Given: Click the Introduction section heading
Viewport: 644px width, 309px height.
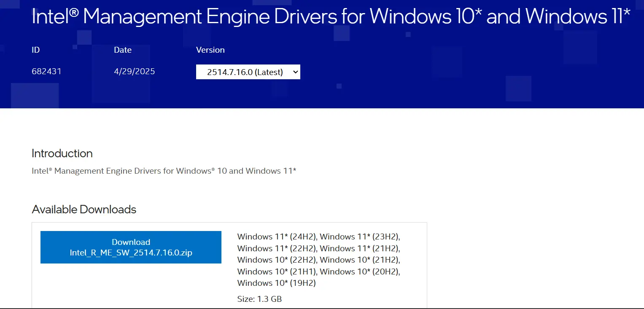Looking at the screenshot, I should [x=62, y=153].
